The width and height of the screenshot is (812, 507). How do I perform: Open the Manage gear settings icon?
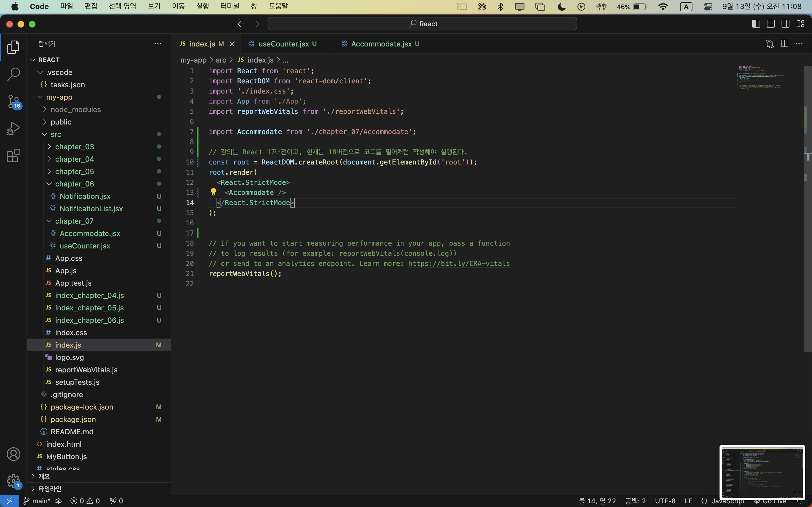[14, 481]
